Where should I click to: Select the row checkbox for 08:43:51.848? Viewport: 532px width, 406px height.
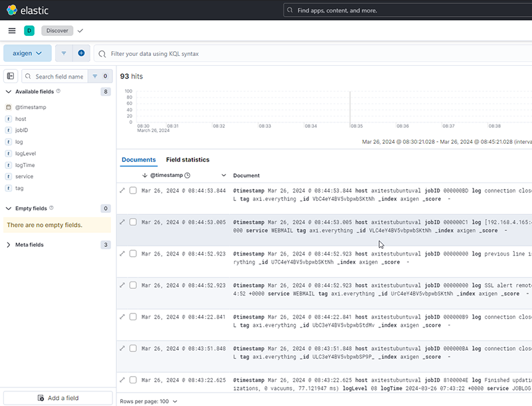(133, 348)
